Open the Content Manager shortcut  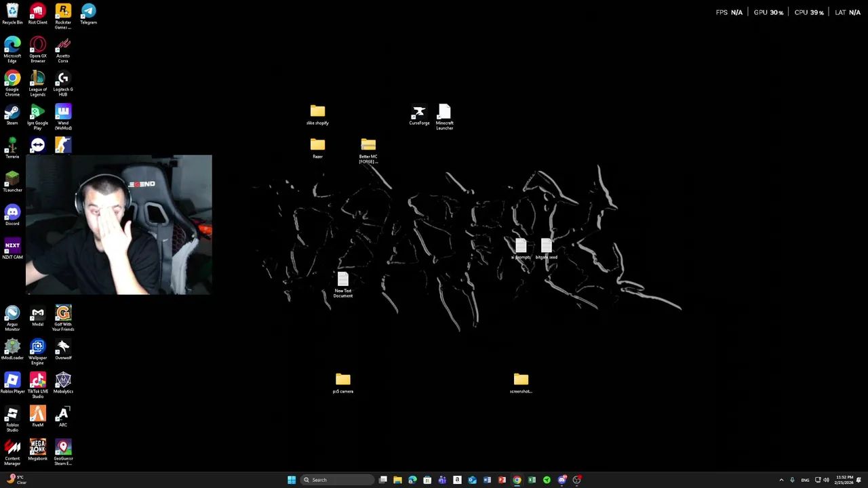[12, 453]
